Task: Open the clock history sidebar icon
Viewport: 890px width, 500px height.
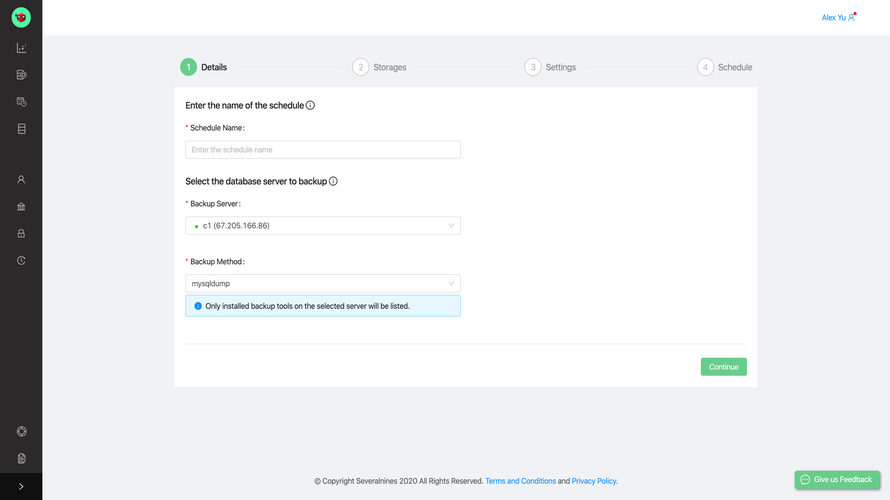Action: [x=21, y=260]
